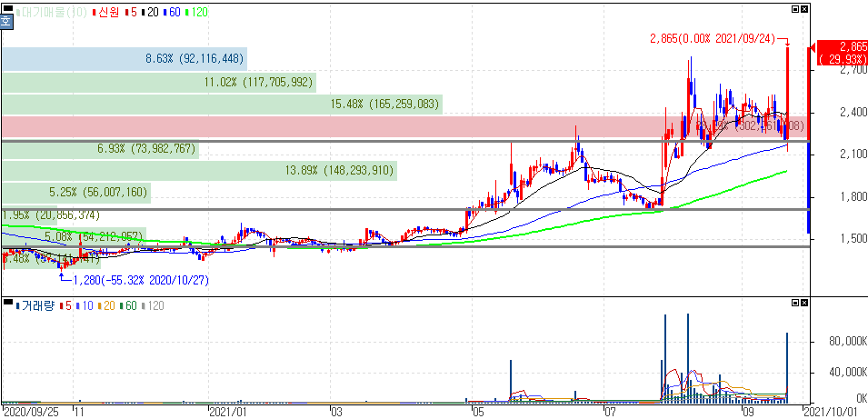Select the 대기매물(10) indicator legend
The height and width of the screenshot is (419, 868).
pos(52,12)
